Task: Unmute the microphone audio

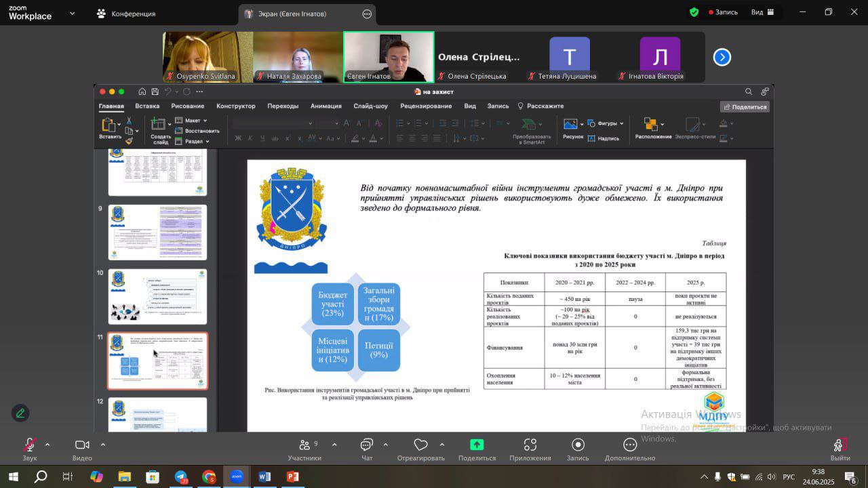Action: (x=30, y=445)
